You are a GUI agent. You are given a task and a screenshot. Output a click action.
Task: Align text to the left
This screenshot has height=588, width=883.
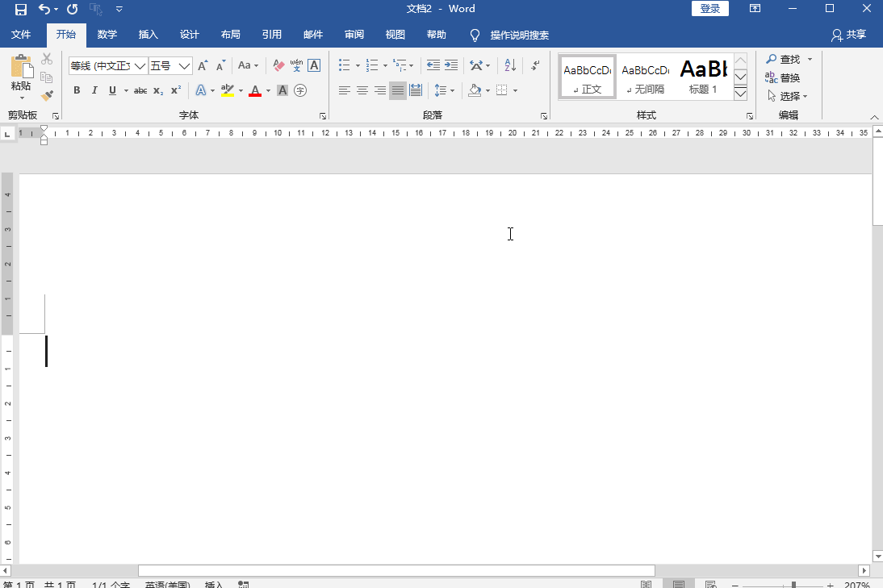(x=344, y=90)
